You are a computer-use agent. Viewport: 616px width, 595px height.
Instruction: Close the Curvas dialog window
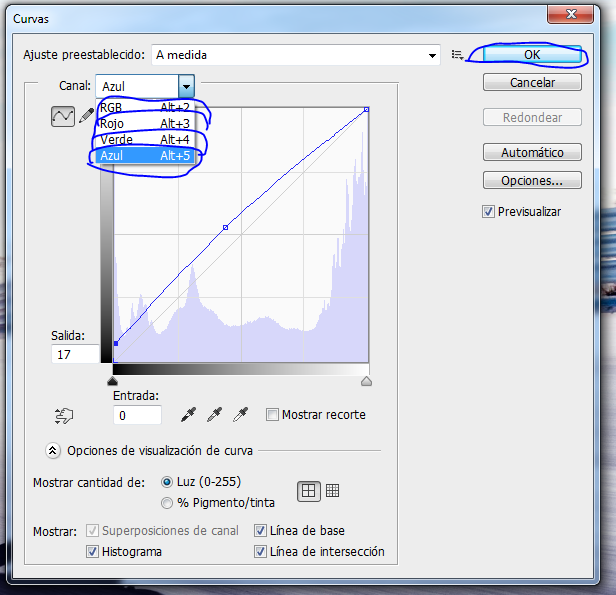[570, 15]
